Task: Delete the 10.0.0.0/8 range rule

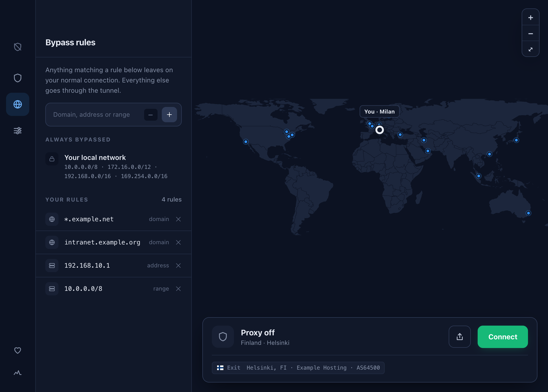Action: (178, 289)
